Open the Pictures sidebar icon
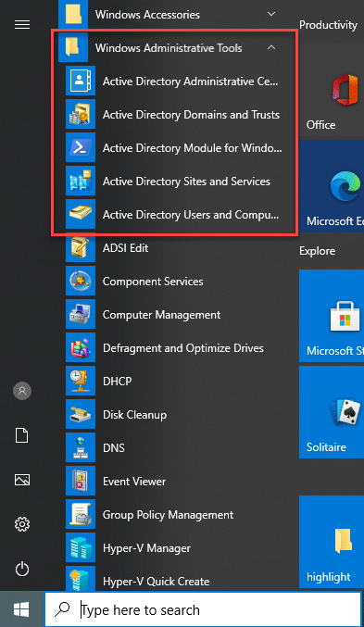Screen dimensions: 364x627 click(x=22, y=480)
